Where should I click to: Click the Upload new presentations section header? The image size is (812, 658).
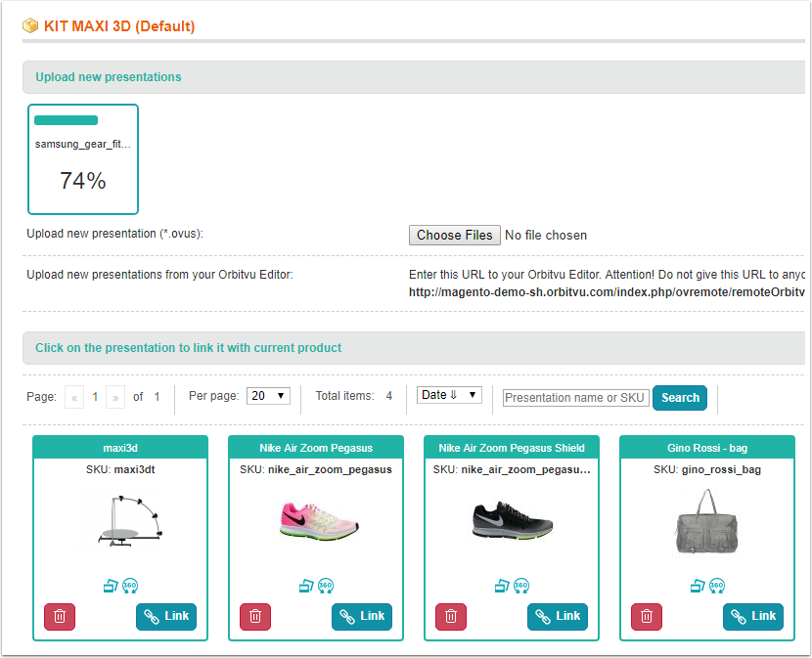[x=414, y=77]
